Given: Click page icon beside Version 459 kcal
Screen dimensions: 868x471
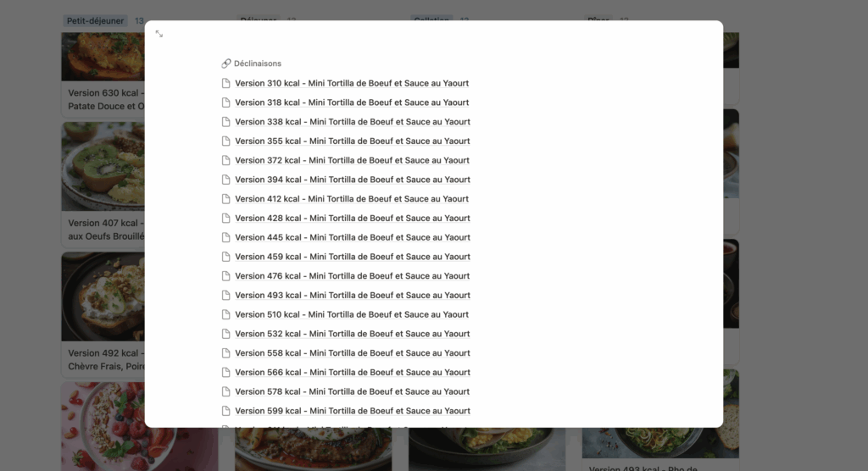Looking at the screenshot, I should click(x=225, y=257).
